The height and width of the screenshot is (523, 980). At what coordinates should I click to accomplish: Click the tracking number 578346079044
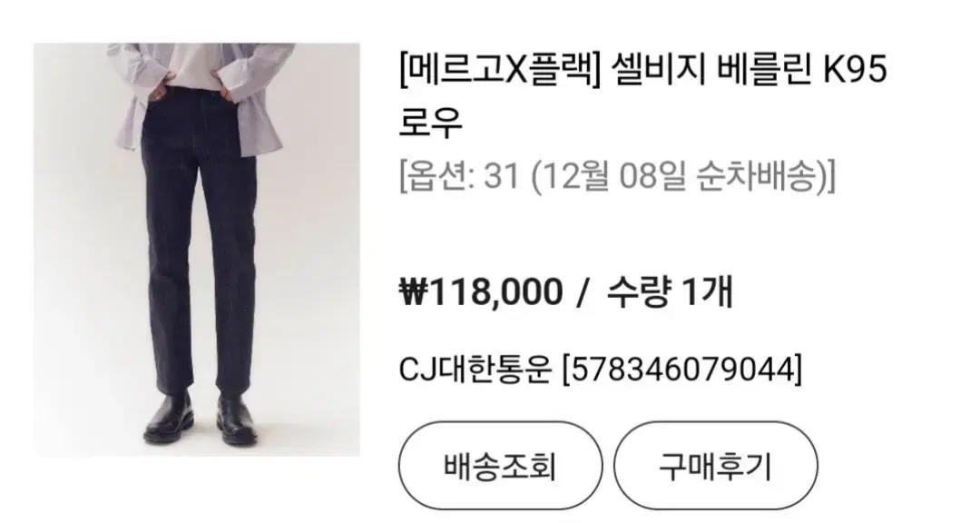click(x=682, y=369)
